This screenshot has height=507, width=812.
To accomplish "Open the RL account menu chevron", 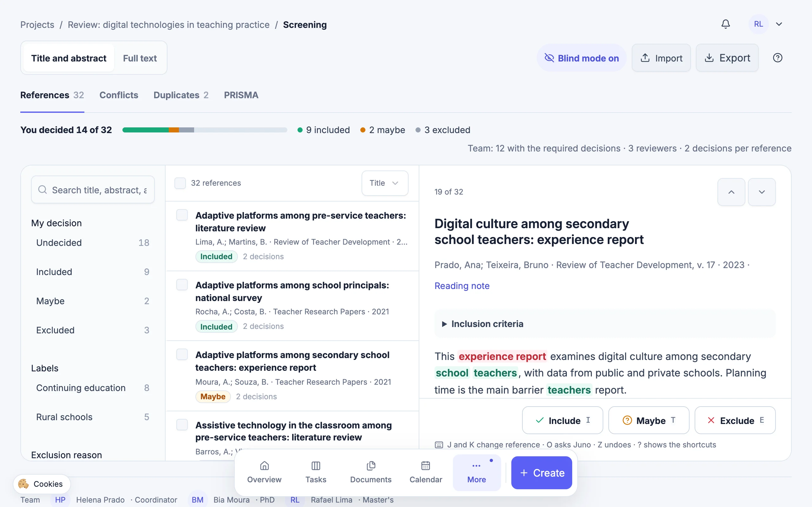I will pos(779,24).
